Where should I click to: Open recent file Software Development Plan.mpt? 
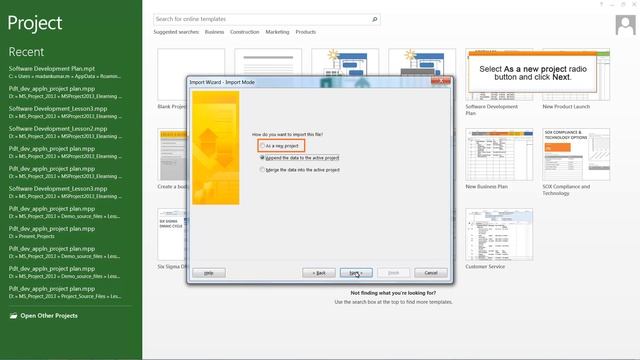tap(65, 72)
